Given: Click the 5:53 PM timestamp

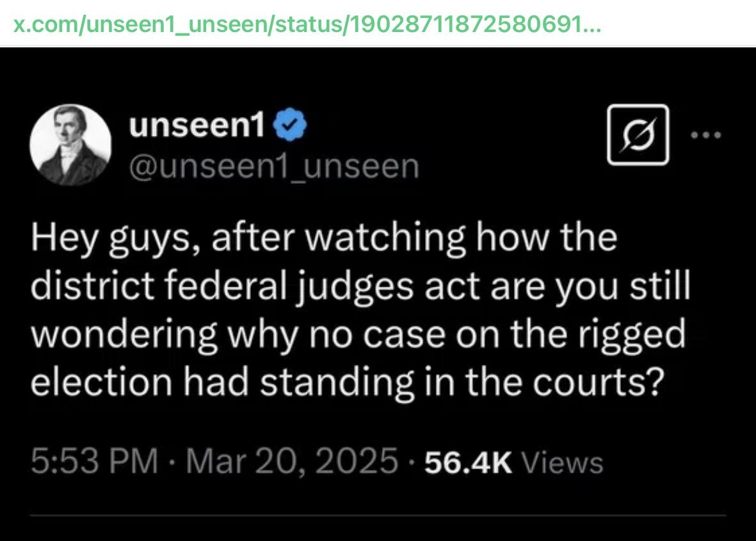Looking at the screenshot, I should [94, 461].
